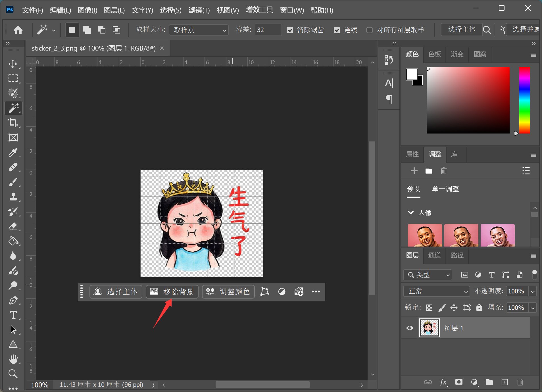This screenshot has width=542, height=392.
Task: Click the foreground white color swatch
Action: click(411, 74)
